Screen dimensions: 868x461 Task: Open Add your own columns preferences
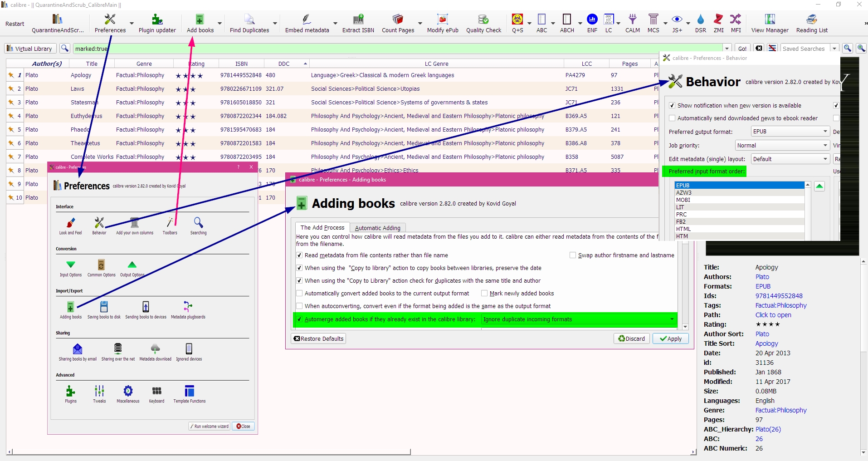[135, 226]
